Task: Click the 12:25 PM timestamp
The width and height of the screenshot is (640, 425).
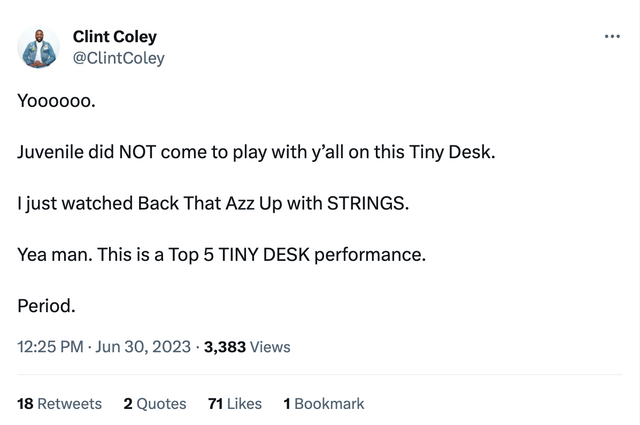Action: [50, 347]
